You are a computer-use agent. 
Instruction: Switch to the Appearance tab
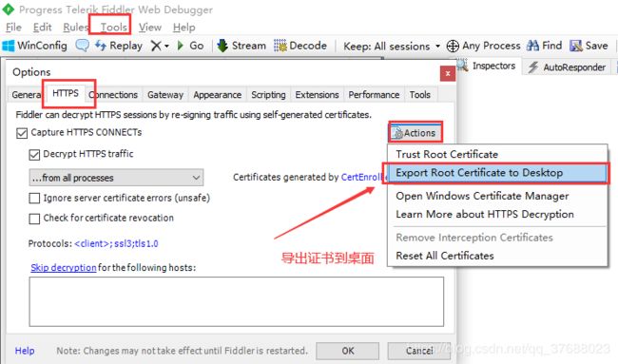tap(217, 95)
